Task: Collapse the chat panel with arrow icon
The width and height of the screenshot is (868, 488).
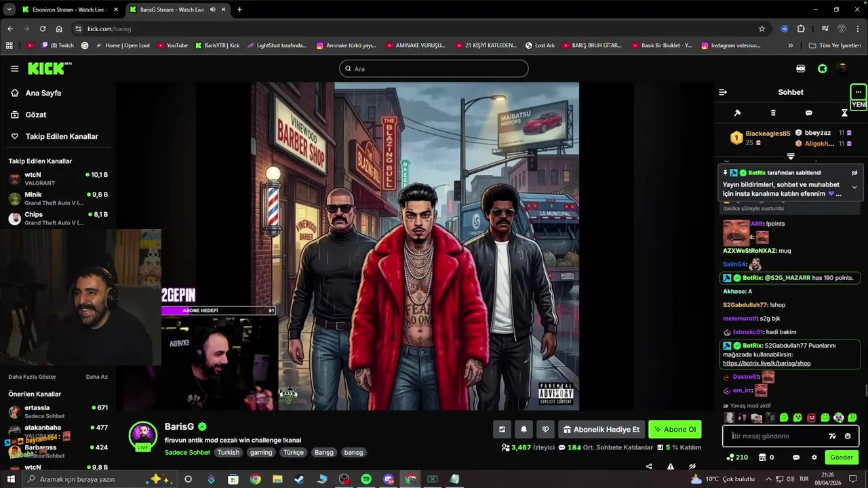Action: click(x=723, y=92)
